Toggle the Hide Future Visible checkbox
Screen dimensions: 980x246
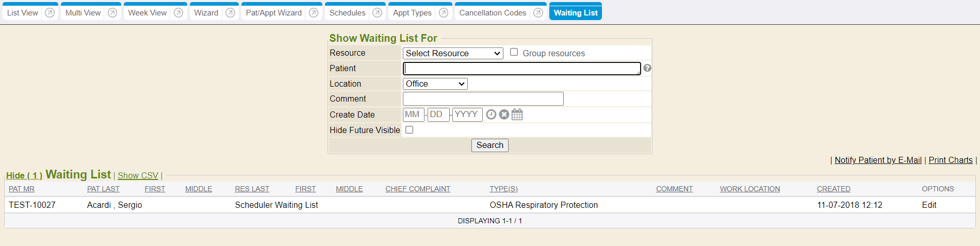click(410, 130)
